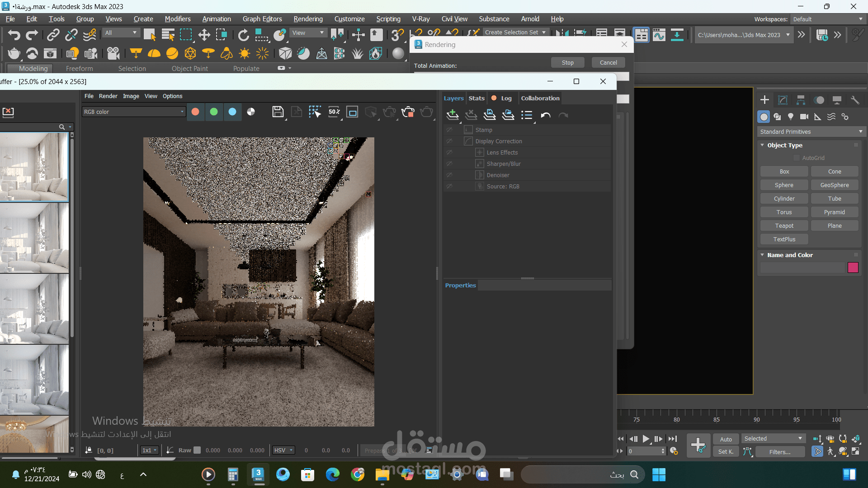Click the region render icon in VFB
The image size is (868, 488).
[352, 112]
